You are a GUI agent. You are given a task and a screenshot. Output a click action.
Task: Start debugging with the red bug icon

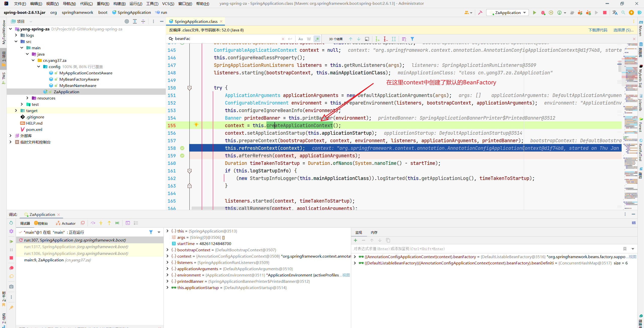tap(543, 13)
